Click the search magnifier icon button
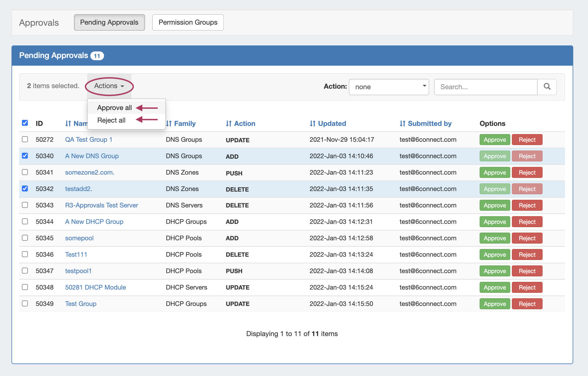The height and width of the screenshot is (376, 588). (x=547, y=87)
